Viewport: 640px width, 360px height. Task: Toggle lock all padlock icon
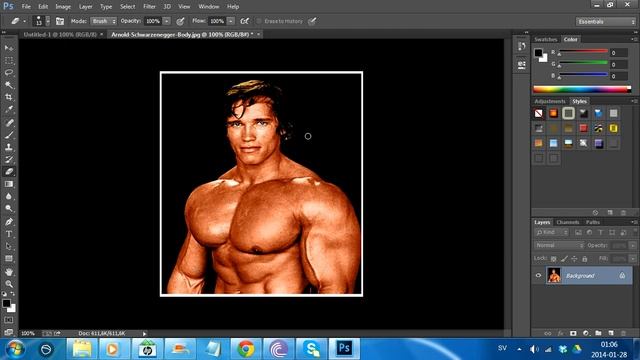pyautogui.click(x=584, y=259)
